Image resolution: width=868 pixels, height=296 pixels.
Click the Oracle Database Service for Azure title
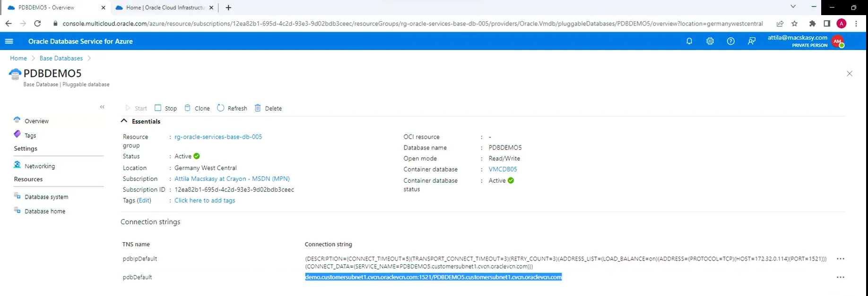click(x=80, y=41)
